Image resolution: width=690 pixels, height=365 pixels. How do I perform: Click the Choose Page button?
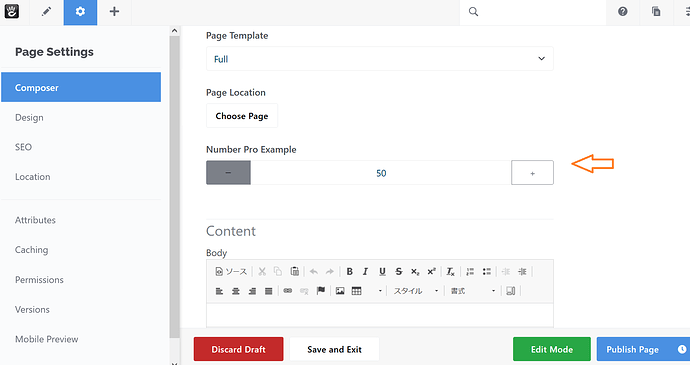point(242,116)
